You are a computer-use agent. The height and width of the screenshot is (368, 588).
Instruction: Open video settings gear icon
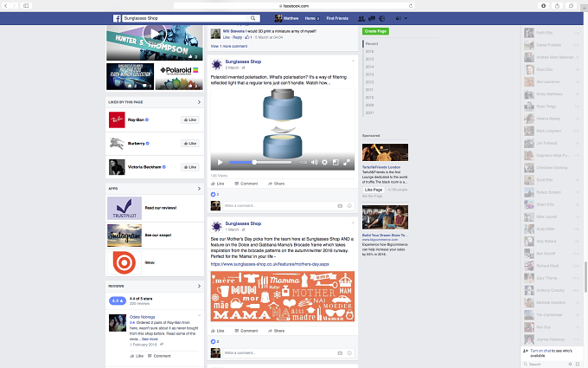pyautogui.click(x=325, y=162)
